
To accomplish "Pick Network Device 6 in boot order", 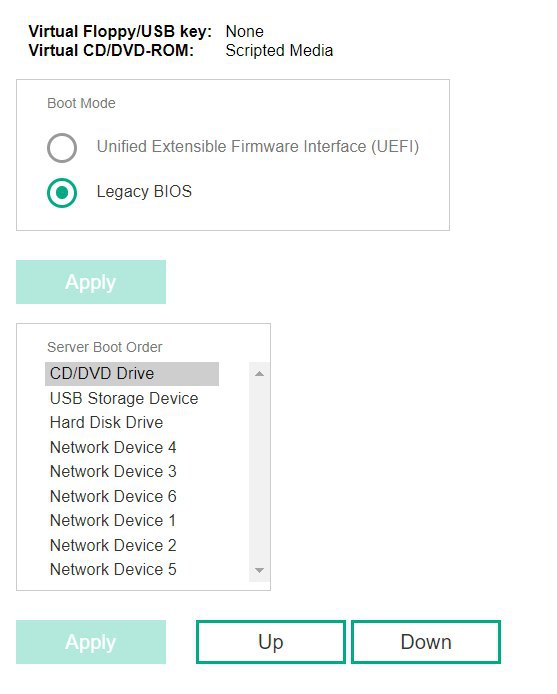I will click(132, 497).
